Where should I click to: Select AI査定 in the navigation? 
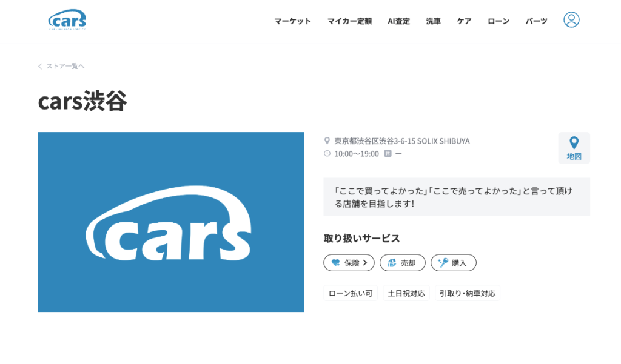[398, 21]
